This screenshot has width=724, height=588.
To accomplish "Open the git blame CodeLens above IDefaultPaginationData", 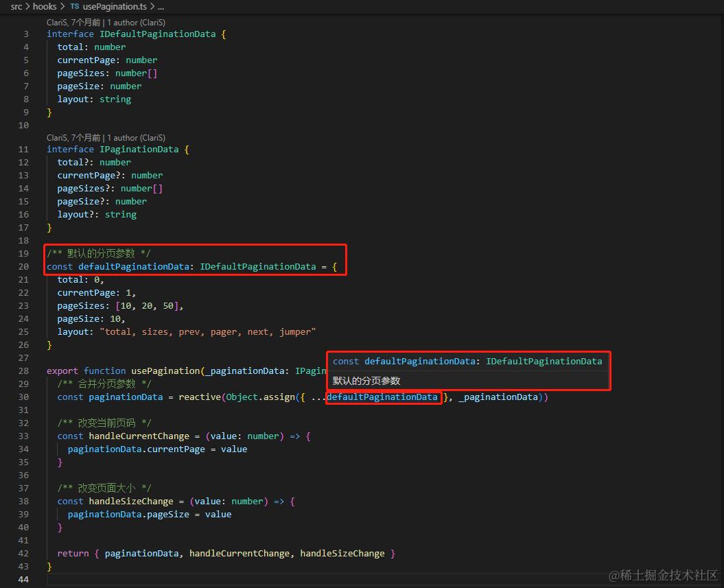I will (106, 22).
